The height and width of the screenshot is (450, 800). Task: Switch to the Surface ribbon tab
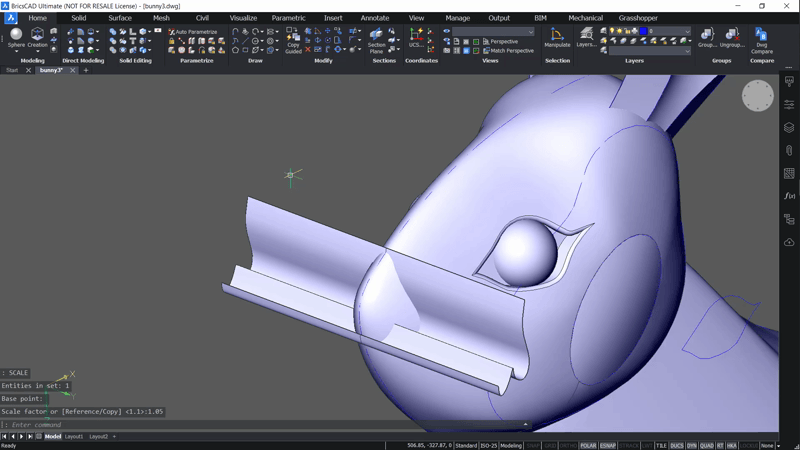pyautogui.click(x=120, y=18)
